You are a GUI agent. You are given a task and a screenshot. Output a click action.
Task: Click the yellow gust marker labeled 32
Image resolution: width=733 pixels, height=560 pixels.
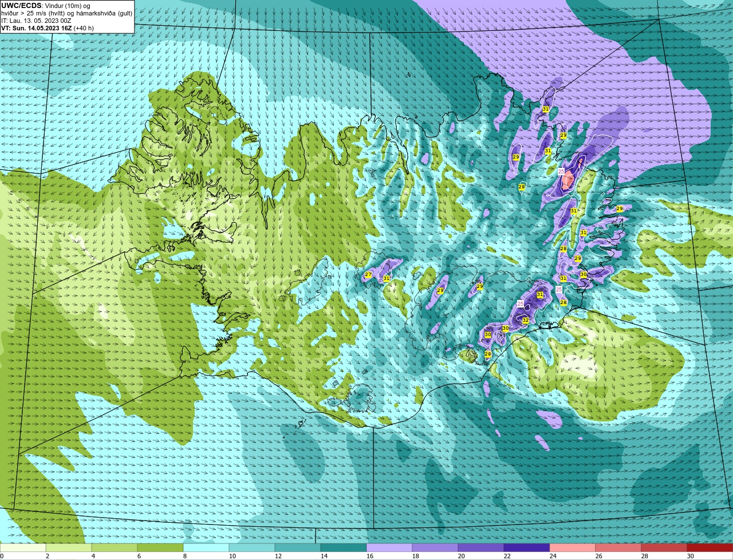[x=525, y=321]
